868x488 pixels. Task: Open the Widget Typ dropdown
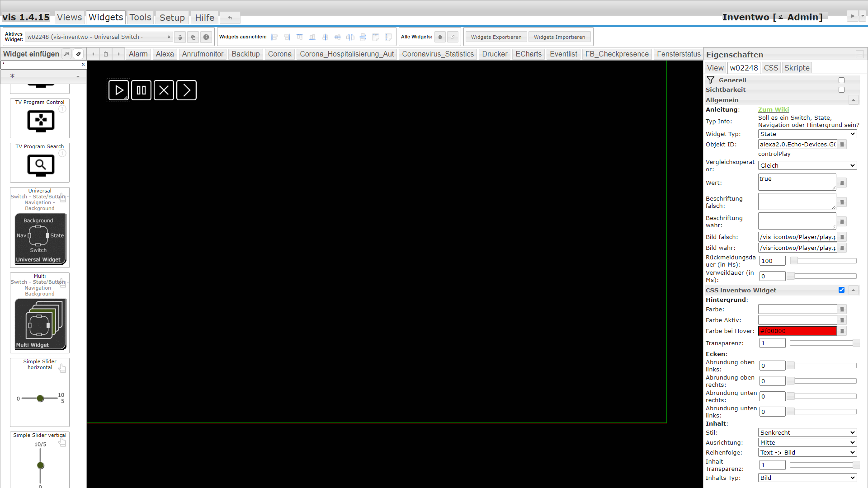(x=807, y=134)
